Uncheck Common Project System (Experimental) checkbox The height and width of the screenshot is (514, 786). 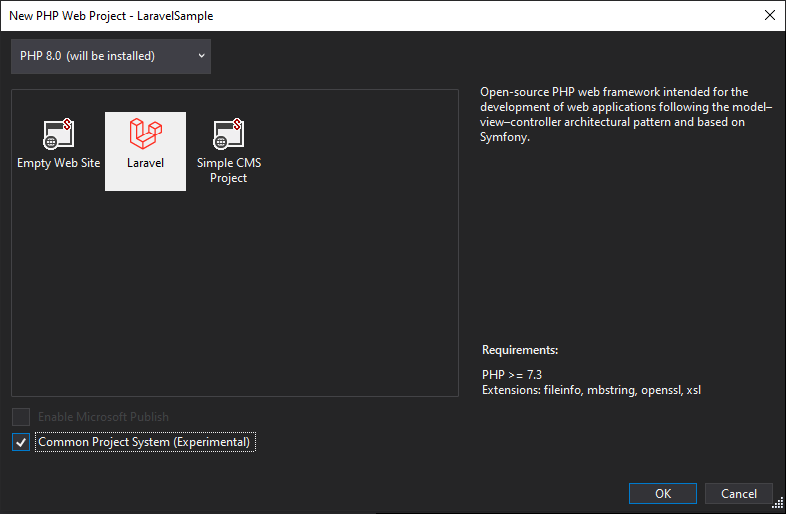[21, 442]
